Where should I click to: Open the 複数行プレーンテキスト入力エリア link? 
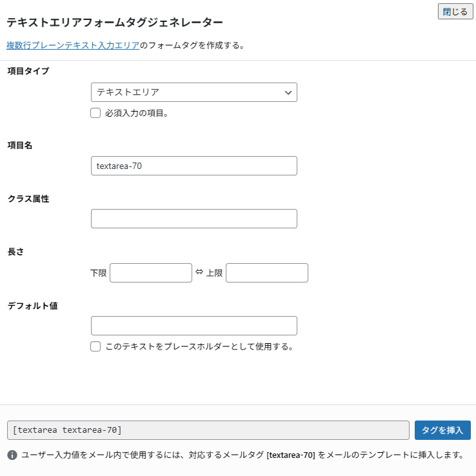(x=73, y=45)
